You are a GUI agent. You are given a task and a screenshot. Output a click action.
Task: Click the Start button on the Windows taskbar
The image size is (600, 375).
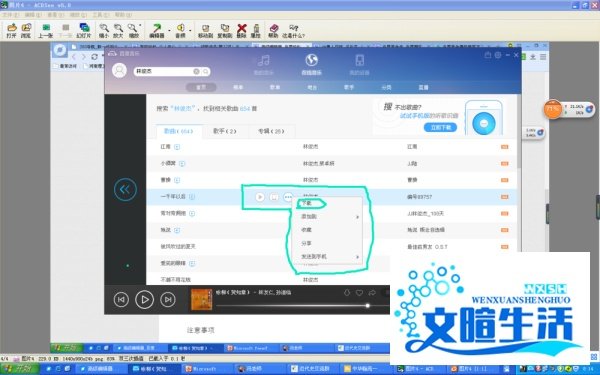20,369
